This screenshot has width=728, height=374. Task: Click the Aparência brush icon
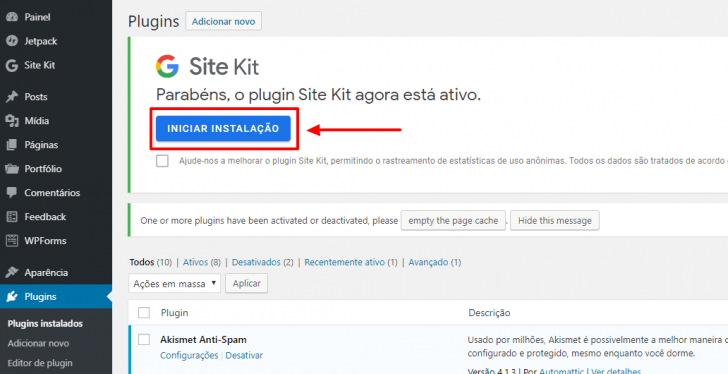click(x=12, y=272)
